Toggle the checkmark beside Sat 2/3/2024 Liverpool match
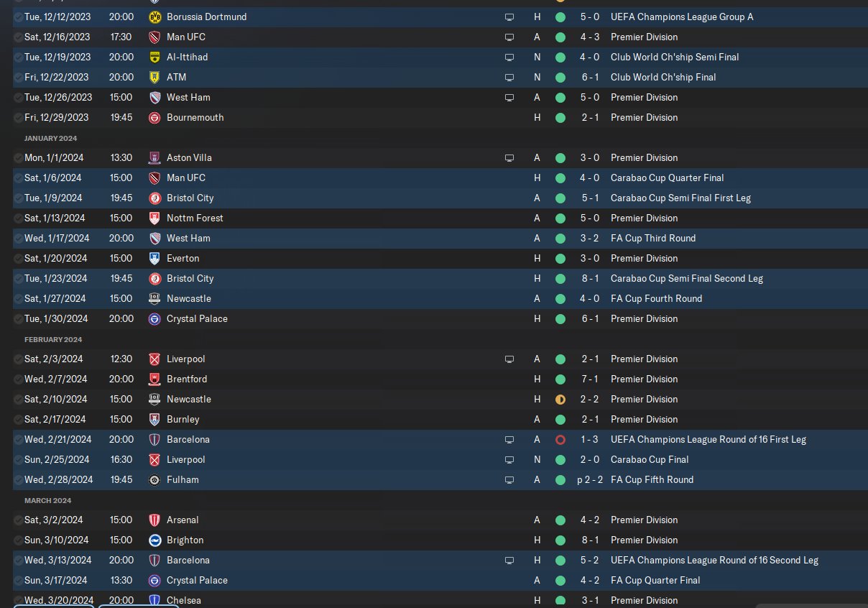The image size is (868, 608). pos(18,359)
